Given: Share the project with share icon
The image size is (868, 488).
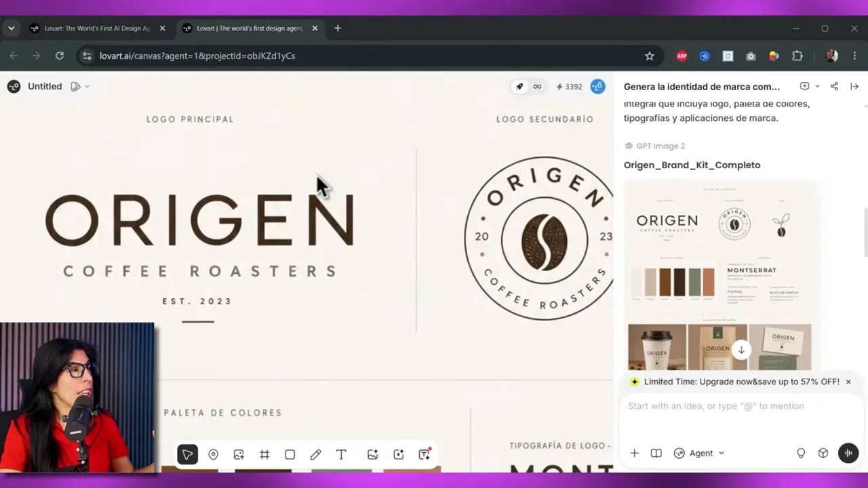Looking at the screenshot, I should 834,87.
